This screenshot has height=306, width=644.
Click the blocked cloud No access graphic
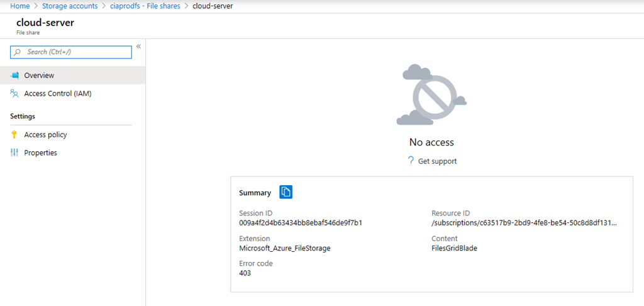coord(431,94)
